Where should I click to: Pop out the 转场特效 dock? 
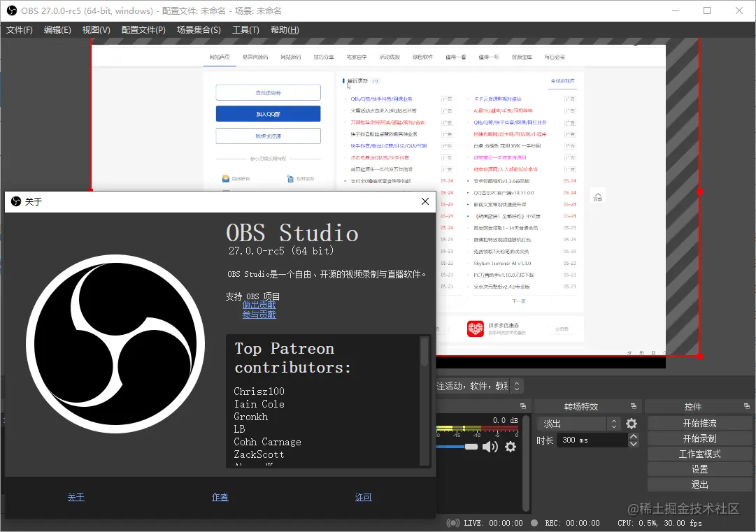(x=634, y=406)
